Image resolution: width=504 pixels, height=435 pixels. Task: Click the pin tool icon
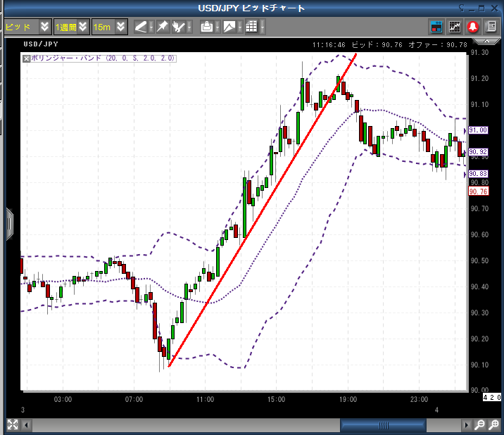[162, 27]
